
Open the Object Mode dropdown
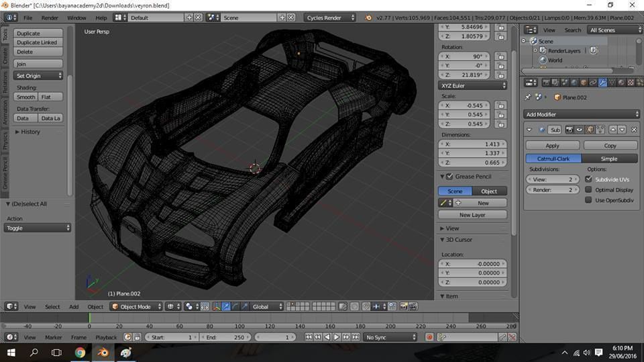[136, 306]
